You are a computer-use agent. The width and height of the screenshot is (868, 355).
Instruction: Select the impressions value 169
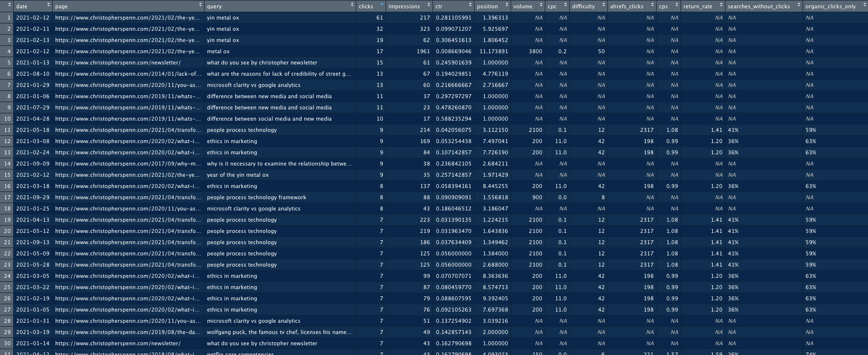425,141
